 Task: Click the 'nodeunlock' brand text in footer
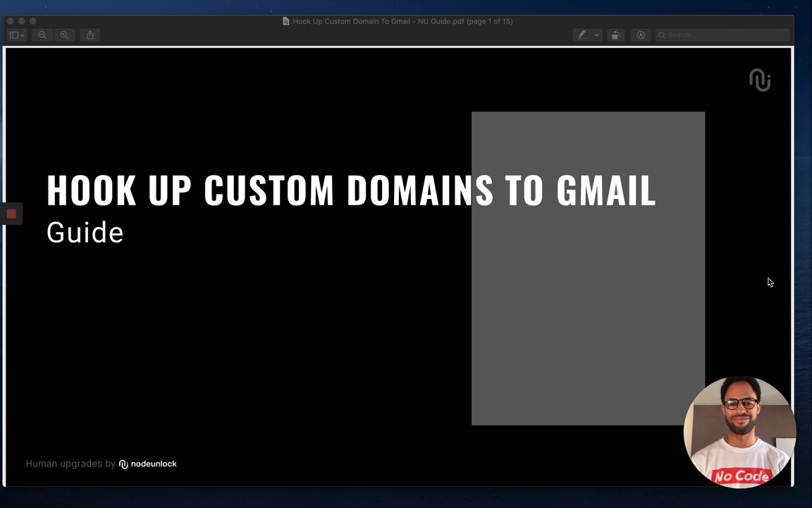coord(154,464)
